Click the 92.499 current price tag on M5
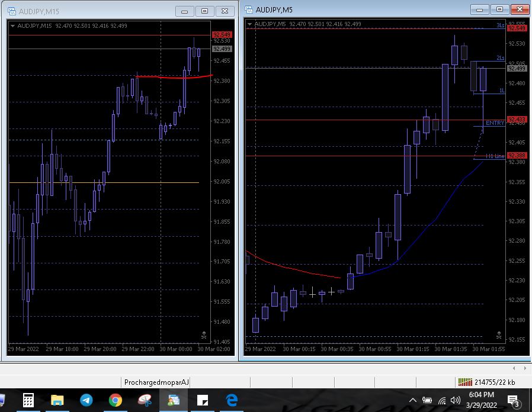The image size is (532, 412). coord(517,69)
